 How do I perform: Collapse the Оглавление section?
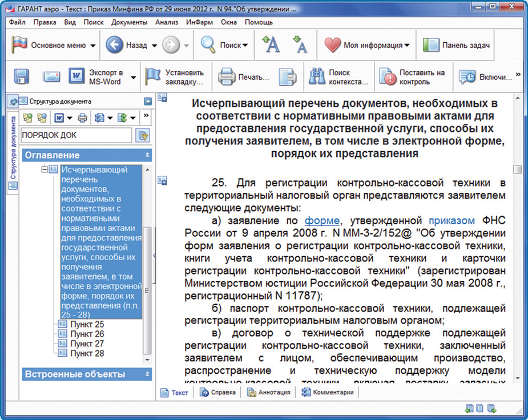(x=148, y=155)
